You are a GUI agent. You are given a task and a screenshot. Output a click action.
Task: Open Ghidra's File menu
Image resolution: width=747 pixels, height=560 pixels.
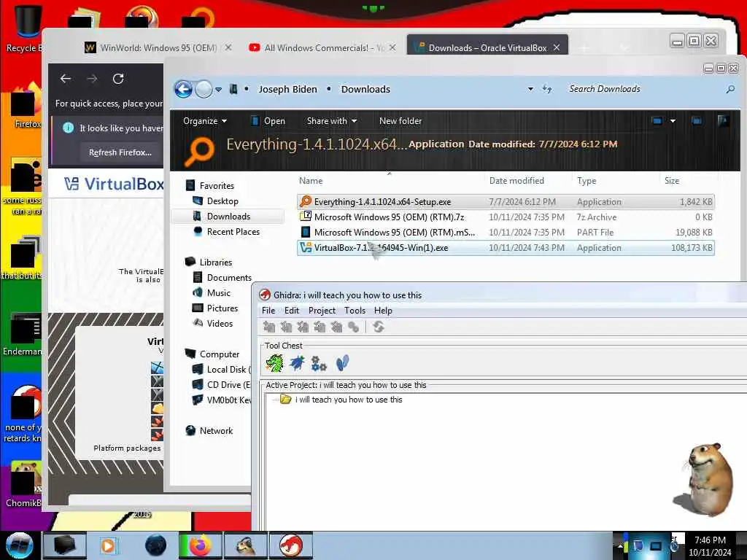pyautogui.click(x=268, y=311)
